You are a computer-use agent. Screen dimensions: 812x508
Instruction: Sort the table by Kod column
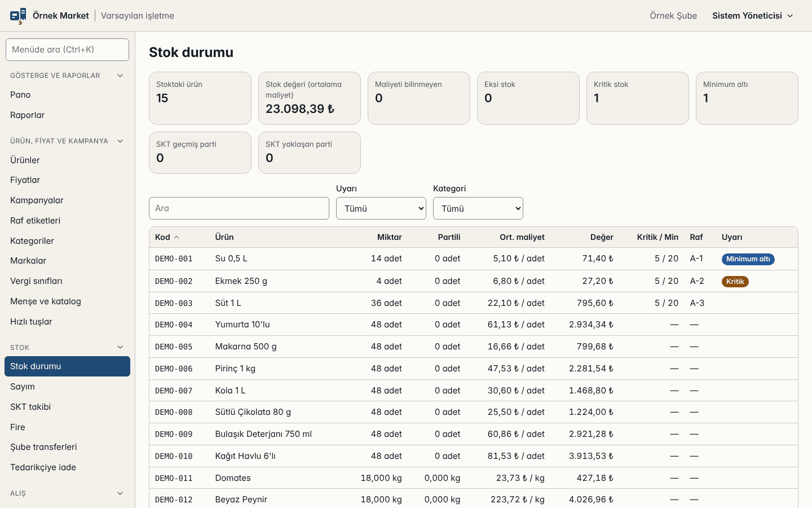coord(167,237)
